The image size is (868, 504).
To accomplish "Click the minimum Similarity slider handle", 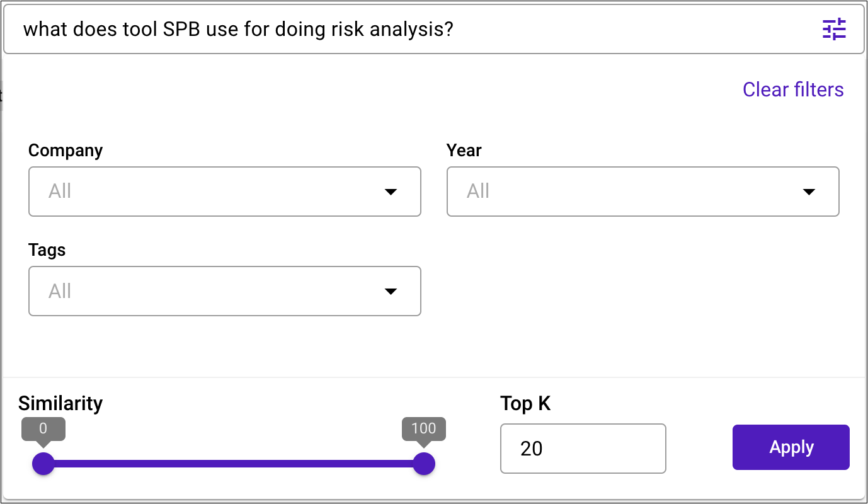I will [x=43, y=464].
